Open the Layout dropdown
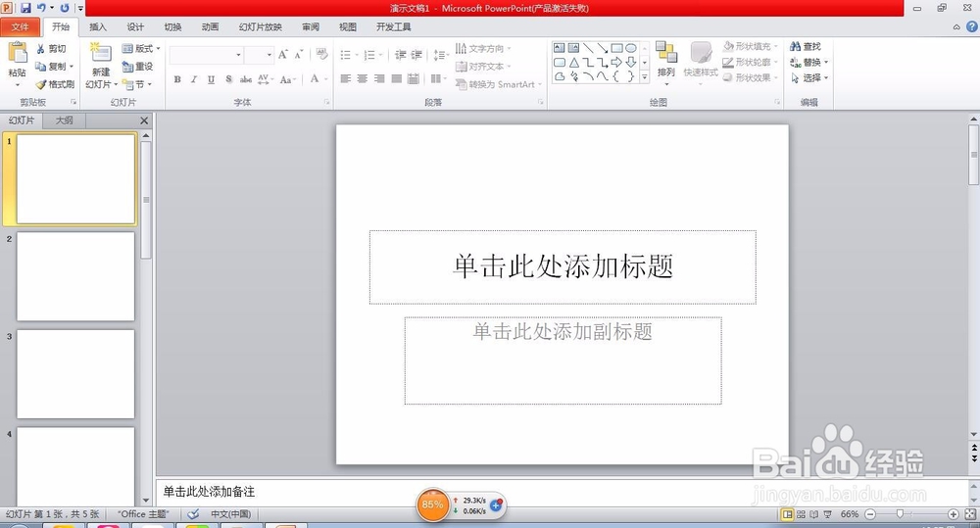Image resolution: width=980 pixels, height=528 pixels. pyautogui.click(x=140, y=49)
